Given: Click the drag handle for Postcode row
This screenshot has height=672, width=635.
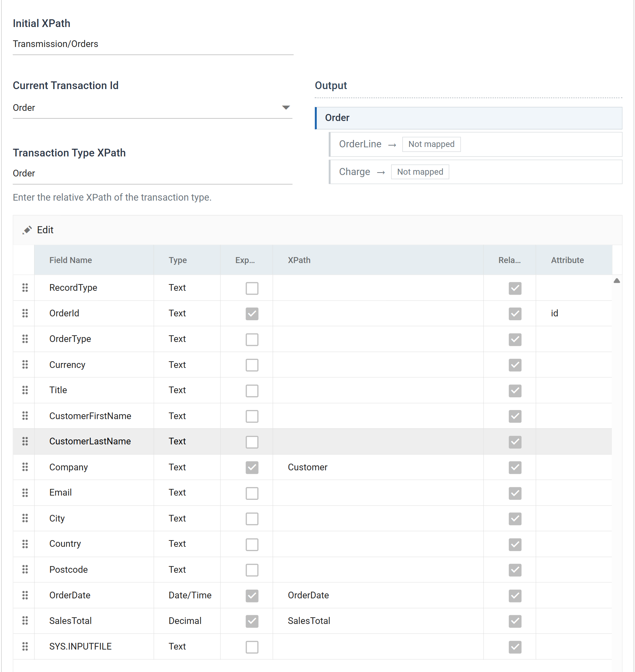Looking at the screenshot, I should [25, 569].
